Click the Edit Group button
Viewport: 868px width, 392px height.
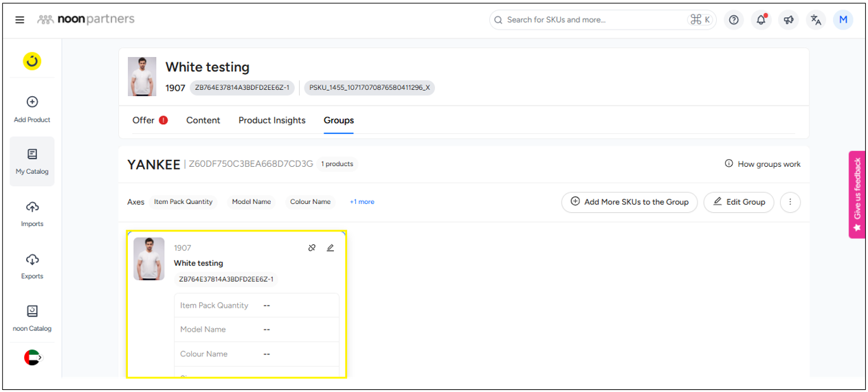point(739,202)
